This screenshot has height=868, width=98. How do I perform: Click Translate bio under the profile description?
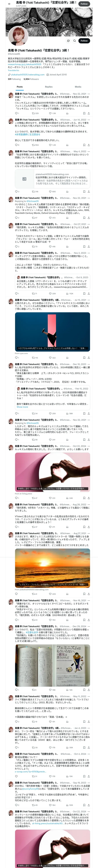[14, 70]
